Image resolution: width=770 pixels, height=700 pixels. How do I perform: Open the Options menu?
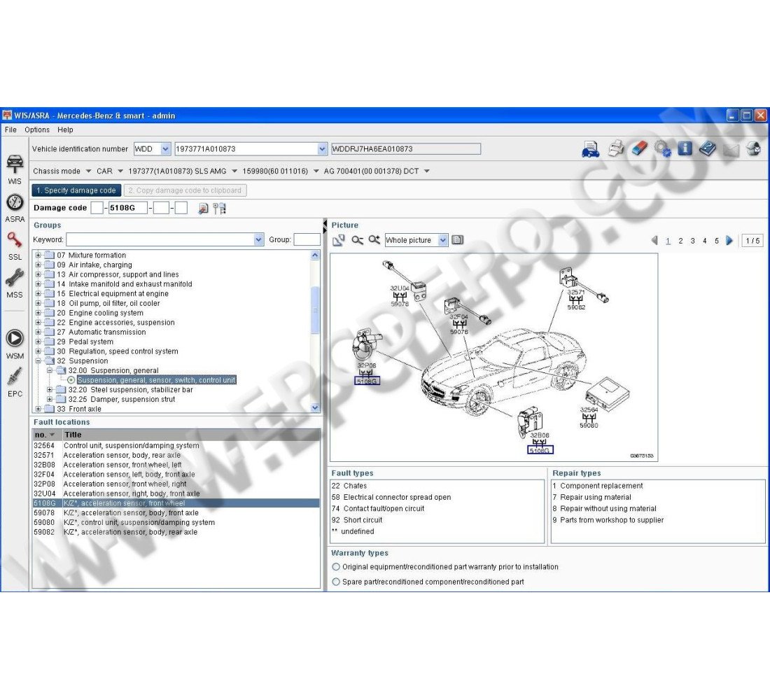(37, 129)
